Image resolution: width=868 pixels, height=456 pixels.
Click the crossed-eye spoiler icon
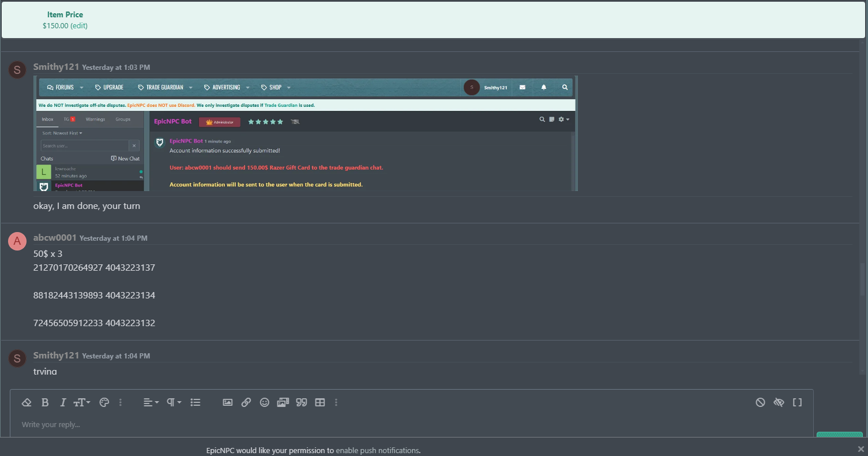click(x=779, y=402)
